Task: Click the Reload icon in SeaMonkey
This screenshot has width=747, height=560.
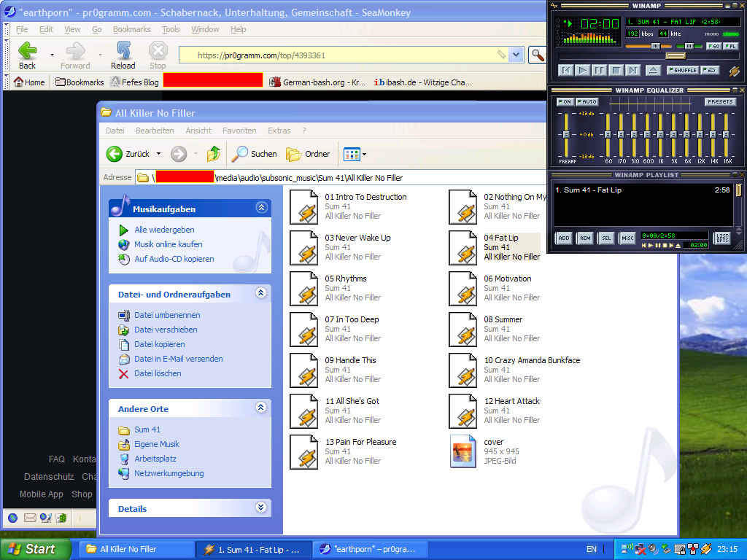Action: point(123,51)
